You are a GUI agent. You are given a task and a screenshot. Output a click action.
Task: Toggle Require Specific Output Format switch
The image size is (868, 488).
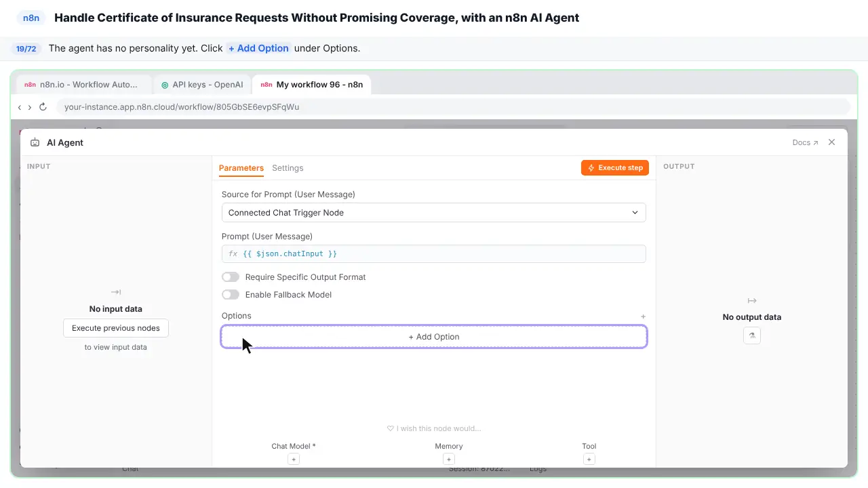click(x=231, y=277)
